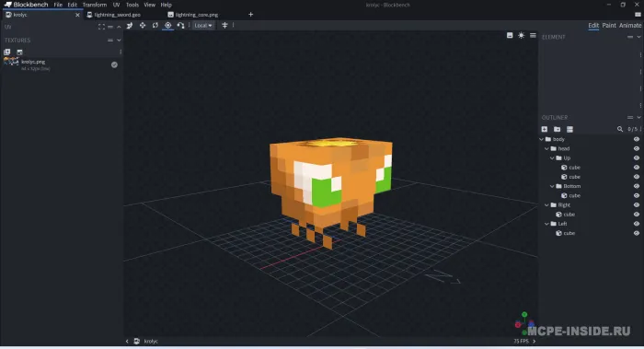Viewport: 644px width, 349px height.
Task: Click the Add Cube icon in Outliner
Action: (x=545, y=129)
